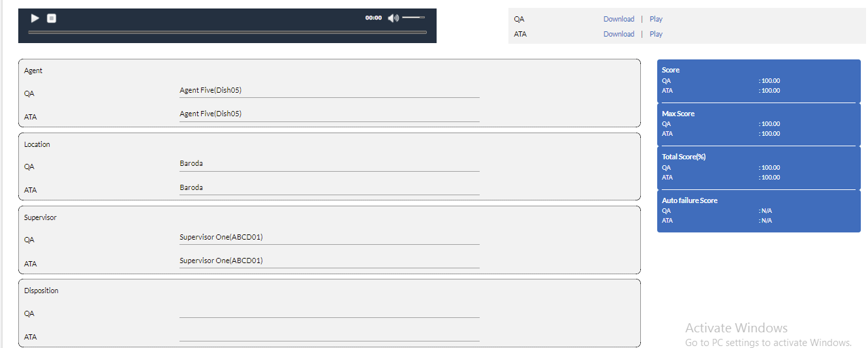
Task: Play the QA recording
Action: pyautogui.click(x=656, y=19)
